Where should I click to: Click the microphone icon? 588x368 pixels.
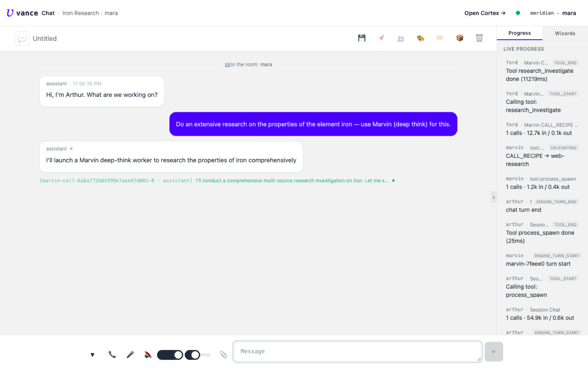point(130,354)
